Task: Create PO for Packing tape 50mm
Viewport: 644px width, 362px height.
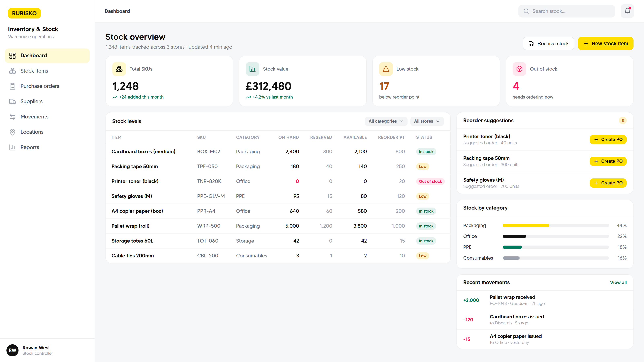Action: tap(608, 161)
